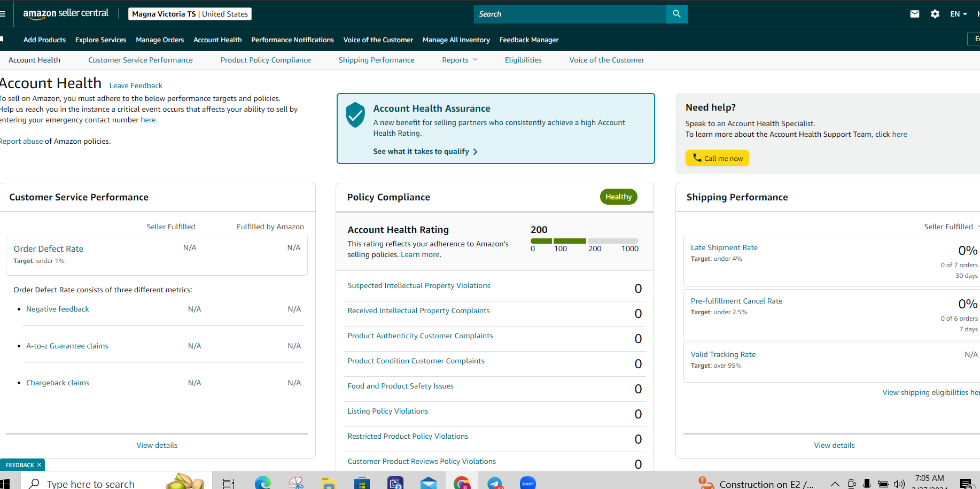Open Explore Services menu item
Viewport: 980px width, 489px height.
point(100,40)
